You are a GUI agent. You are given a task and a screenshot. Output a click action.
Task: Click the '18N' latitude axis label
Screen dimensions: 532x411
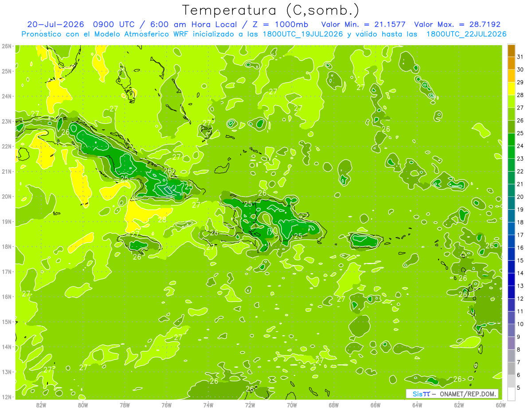point(6,247)
